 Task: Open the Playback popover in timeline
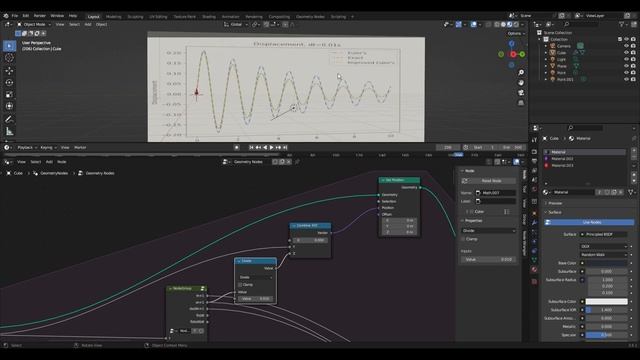27,148
